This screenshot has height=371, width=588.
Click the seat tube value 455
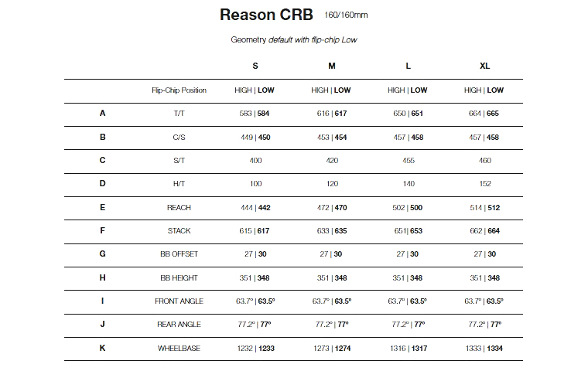(x=408, y=161)
